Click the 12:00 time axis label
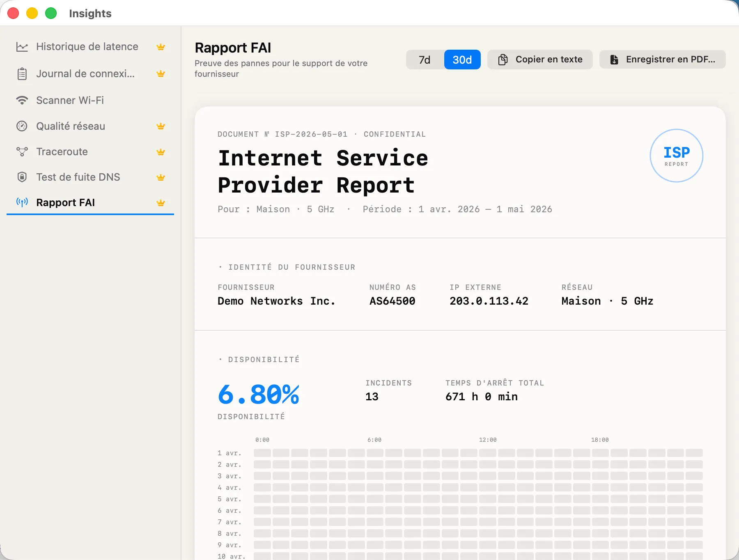Image resolution: width=739 pixels, height=560 pixels. pos(488,440)
